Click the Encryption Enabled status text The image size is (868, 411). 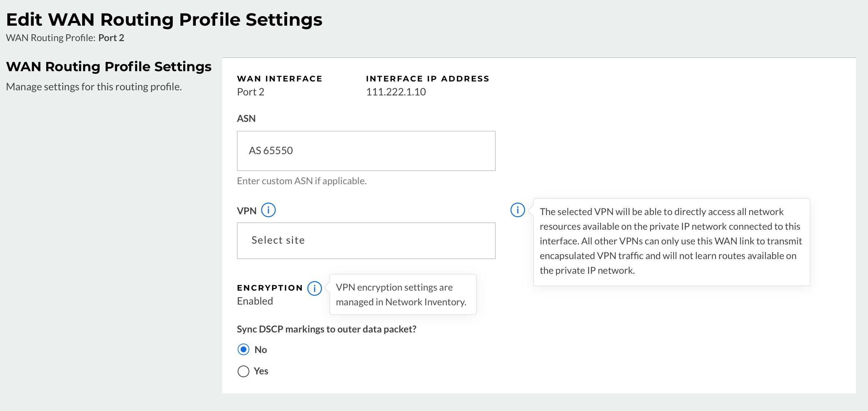(255, 301)
